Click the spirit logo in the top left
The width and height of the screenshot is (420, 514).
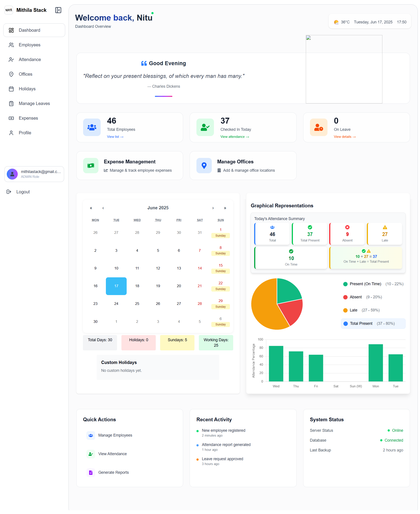click(x=9, y=10)
